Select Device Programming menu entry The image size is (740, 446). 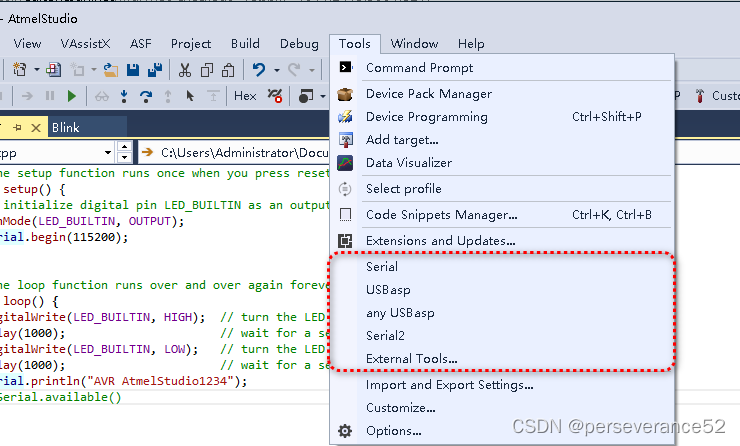503,117
